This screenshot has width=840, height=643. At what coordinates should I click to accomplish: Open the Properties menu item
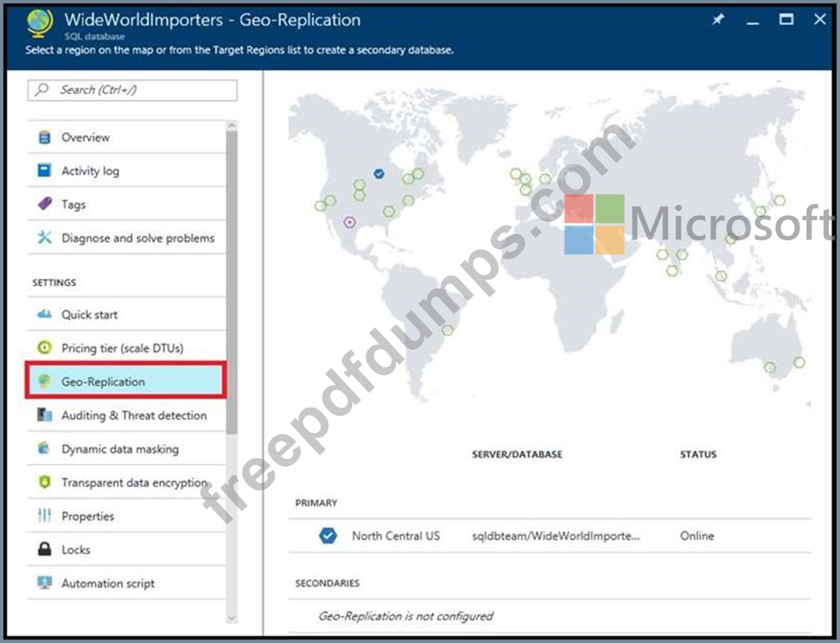126,516
